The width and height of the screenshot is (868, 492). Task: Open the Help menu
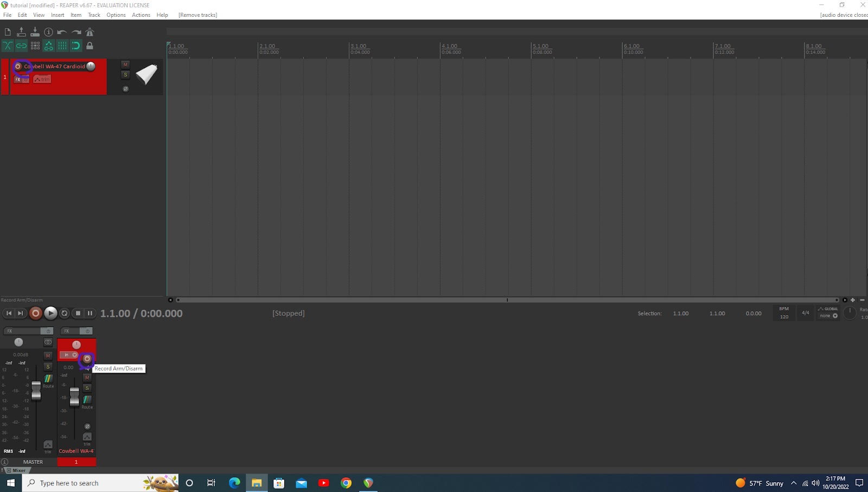(162, 15)
